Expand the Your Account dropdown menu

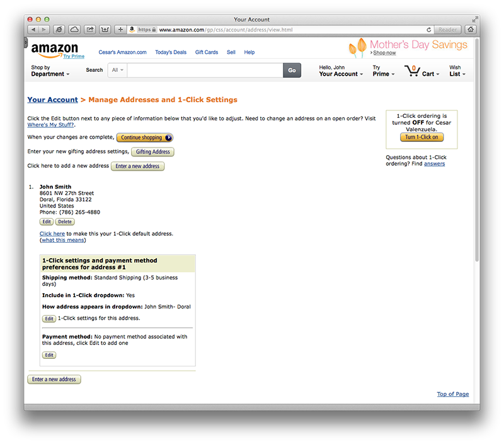341,71
